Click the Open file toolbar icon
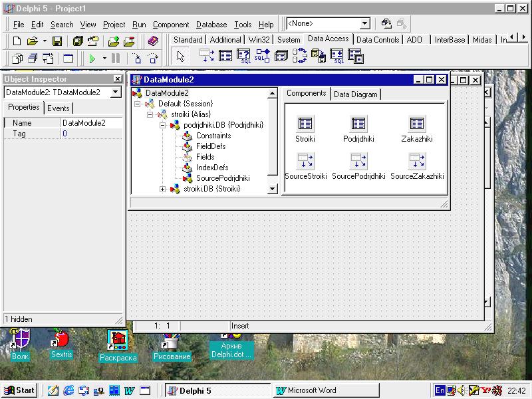532x399 pixels. point(32,41)
